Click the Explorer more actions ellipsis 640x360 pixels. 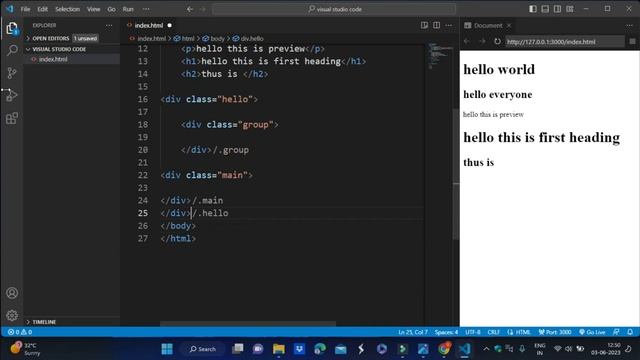109,25
